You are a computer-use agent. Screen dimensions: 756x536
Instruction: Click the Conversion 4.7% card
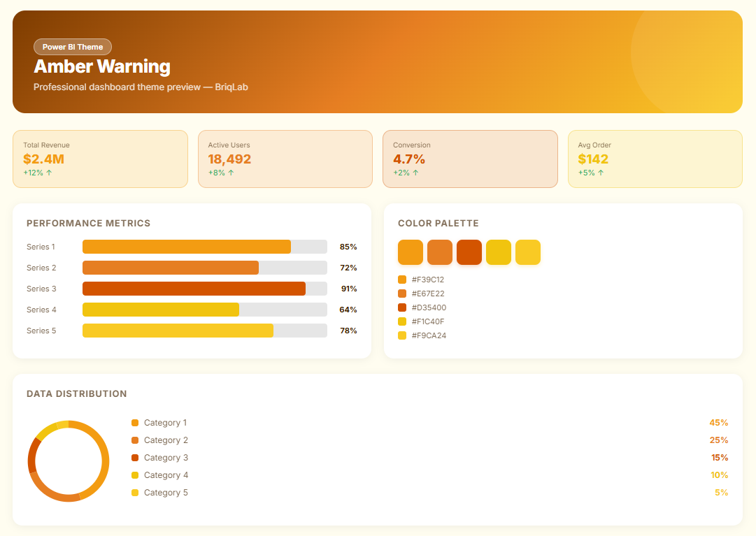click(x=469, y=159)
